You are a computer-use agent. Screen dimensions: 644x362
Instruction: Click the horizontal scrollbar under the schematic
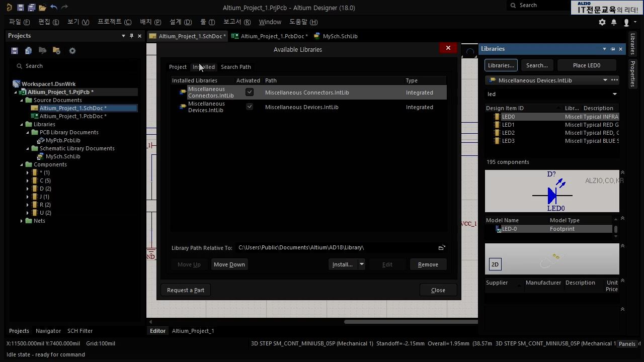click(411, 322)
